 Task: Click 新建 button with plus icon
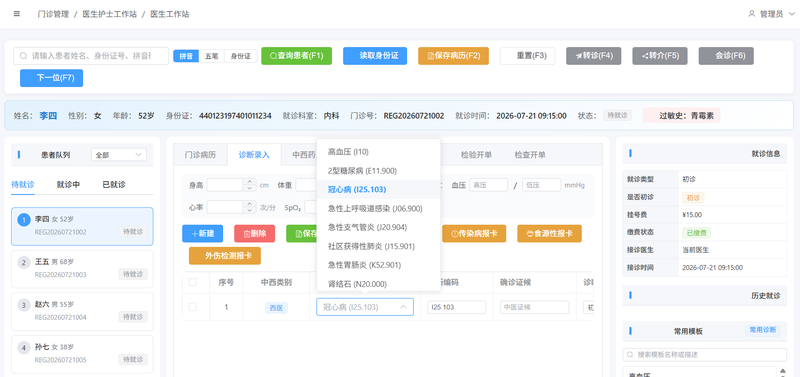point(203,234)
